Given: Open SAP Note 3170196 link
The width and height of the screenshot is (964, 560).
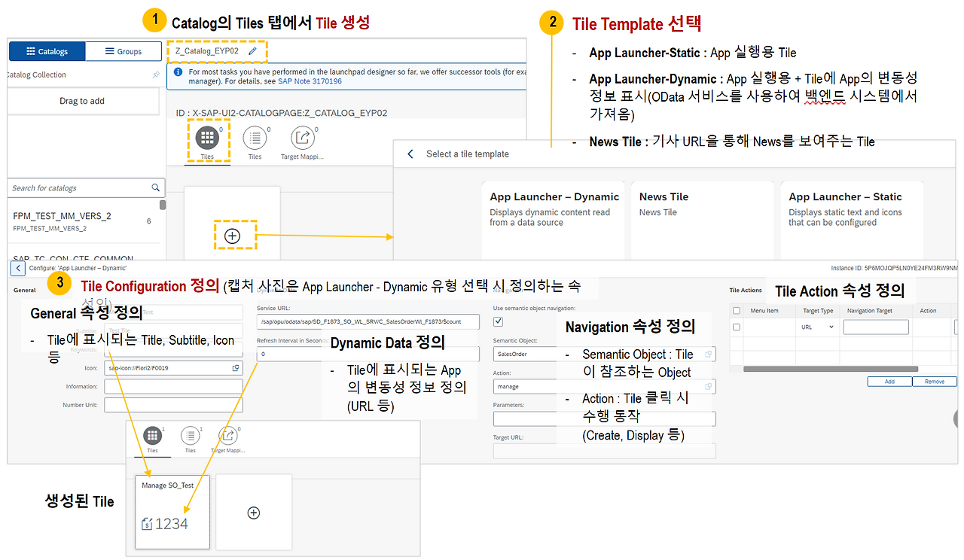Looking at the screenshot, I should pyautogui.click(x=310, y=81).
